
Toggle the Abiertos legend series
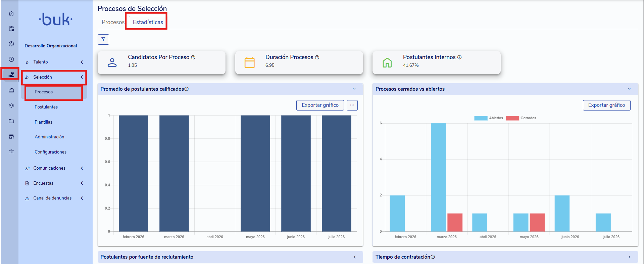[489, 118]
